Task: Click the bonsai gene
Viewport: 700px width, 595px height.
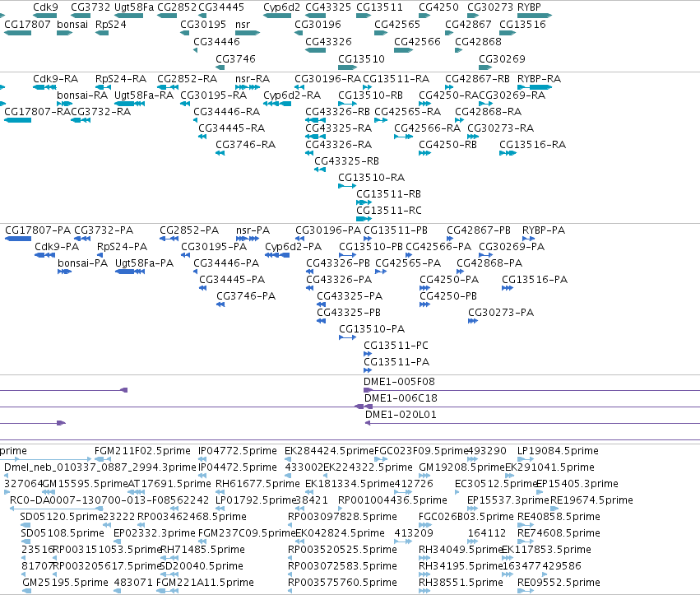Action: (x=64, y=33)
